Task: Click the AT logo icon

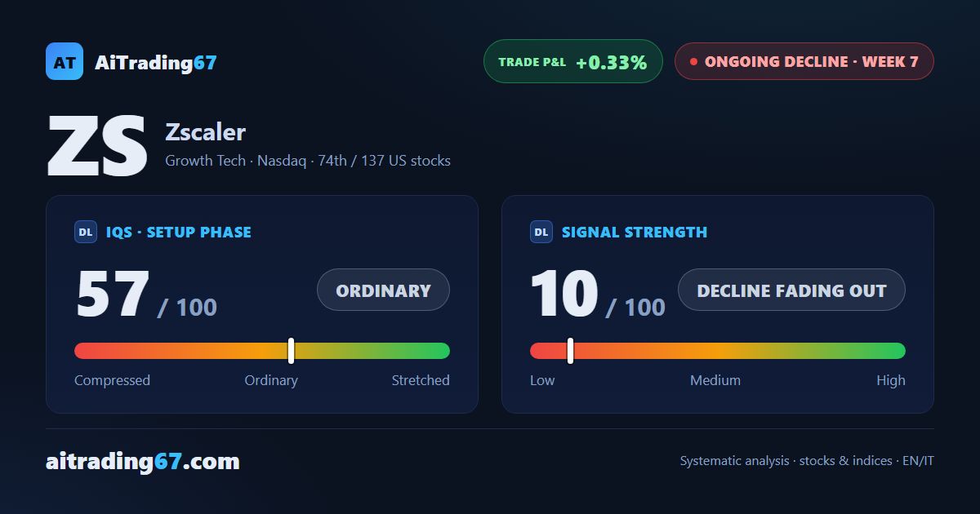Action: pos(65,61)
